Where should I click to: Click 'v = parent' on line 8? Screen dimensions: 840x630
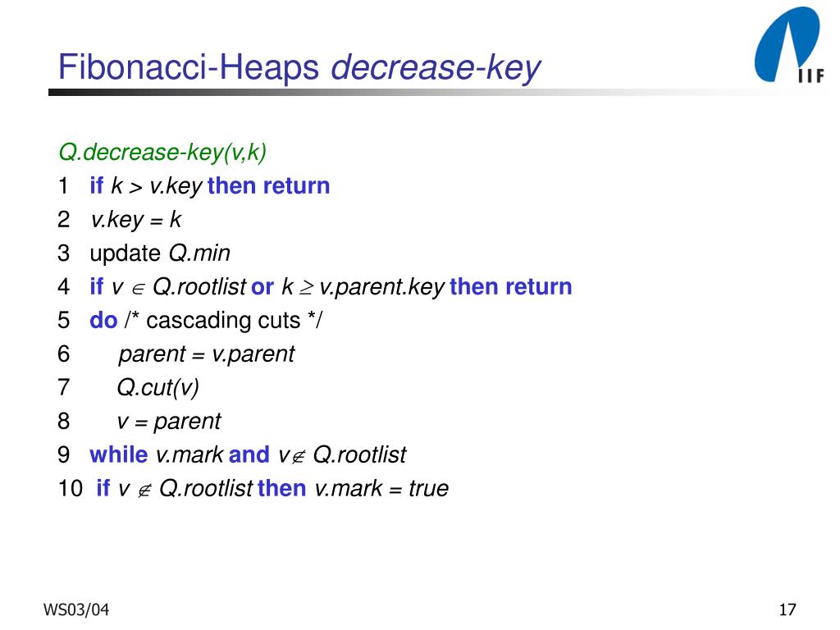(x=169, y=422)
